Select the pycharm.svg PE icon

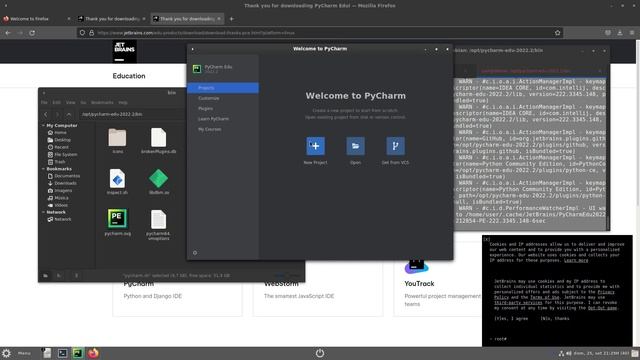pos(117,218)
